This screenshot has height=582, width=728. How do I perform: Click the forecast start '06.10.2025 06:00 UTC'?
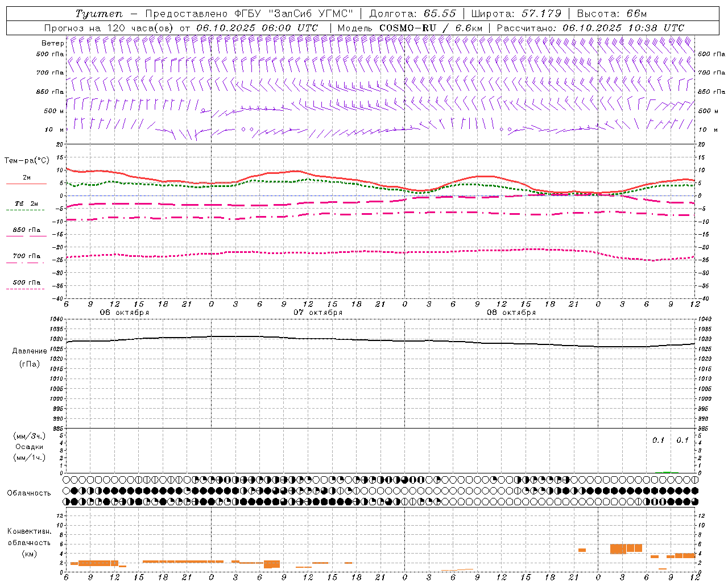(x=257, y=28)
